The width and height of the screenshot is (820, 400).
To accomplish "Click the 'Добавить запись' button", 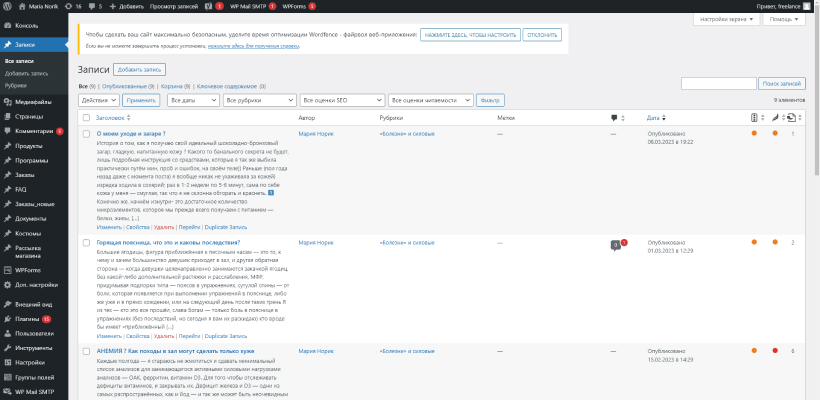I will pyautogui.click(x=138, y=70).
